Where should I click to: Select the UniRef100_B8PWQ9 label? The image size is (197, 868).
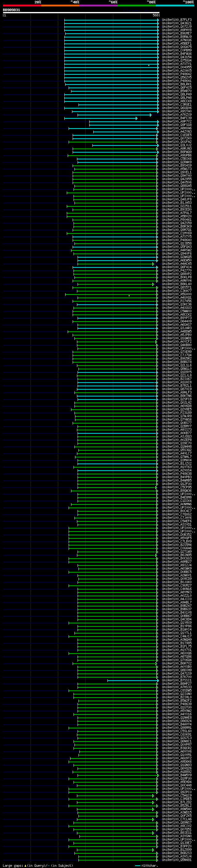click(176, 152)
